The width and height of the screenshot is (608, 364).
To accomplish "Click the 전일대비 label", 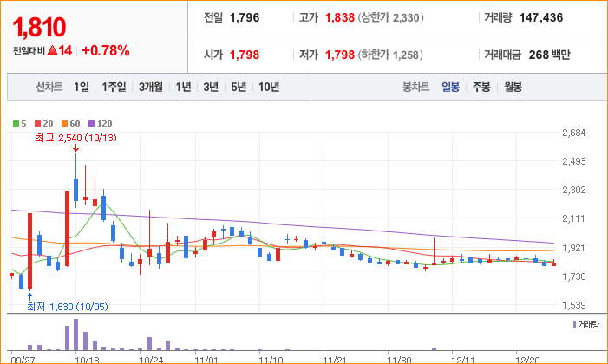I will point(29,51).
